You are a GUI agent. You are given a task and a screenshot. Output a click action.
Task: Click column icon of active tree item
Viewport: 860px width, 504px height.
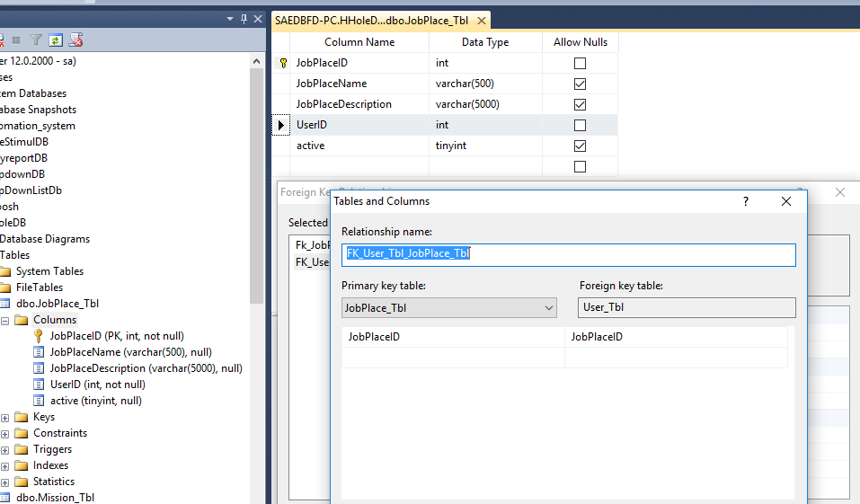pyautogui.click(x=39, y=401)
